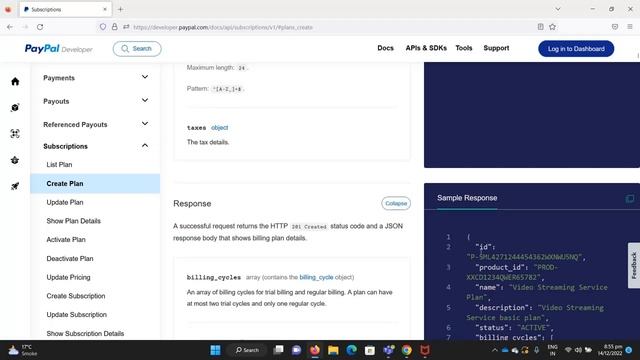Open the Support menu
640x360 pixels.
[x=496, y=48]
